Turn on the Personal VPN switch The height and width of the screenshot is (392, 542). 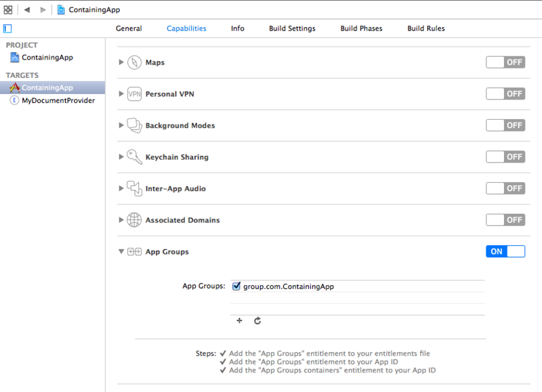[x=505, y=93]
